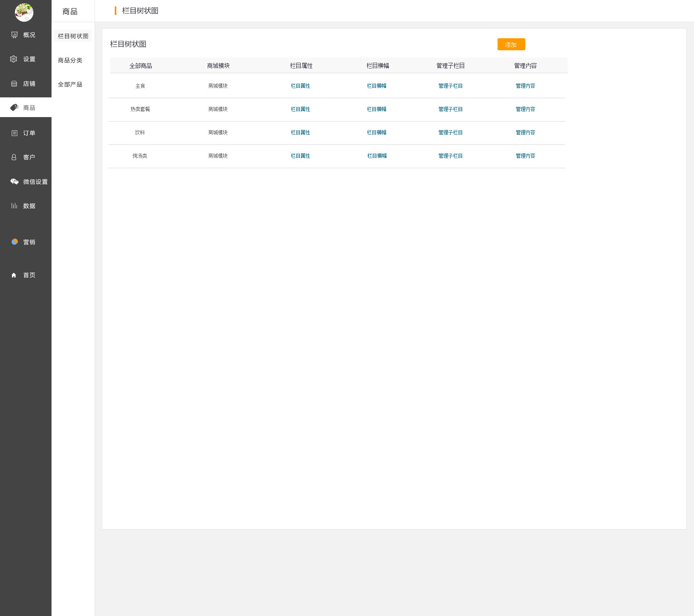Click 管理内容 link in 主食 row
Image resolution: width=694 pixels, height=616 pixels.
coord(525,86)
